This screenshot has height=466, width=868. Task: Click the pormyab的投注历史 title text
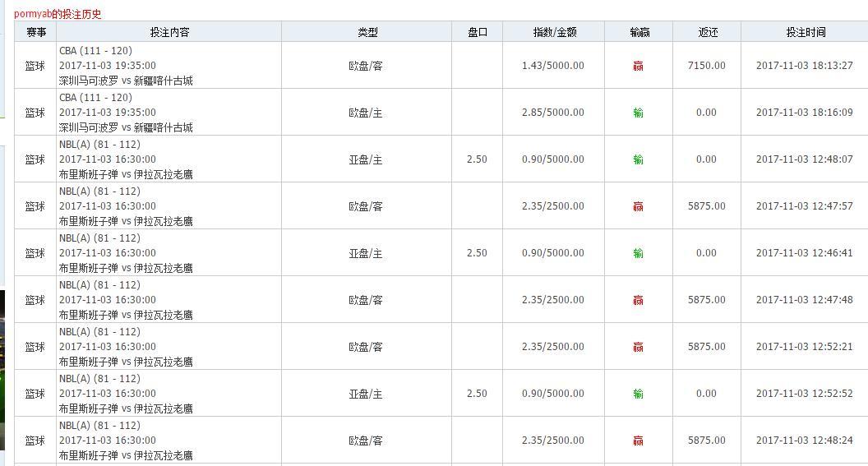(58, 14)
